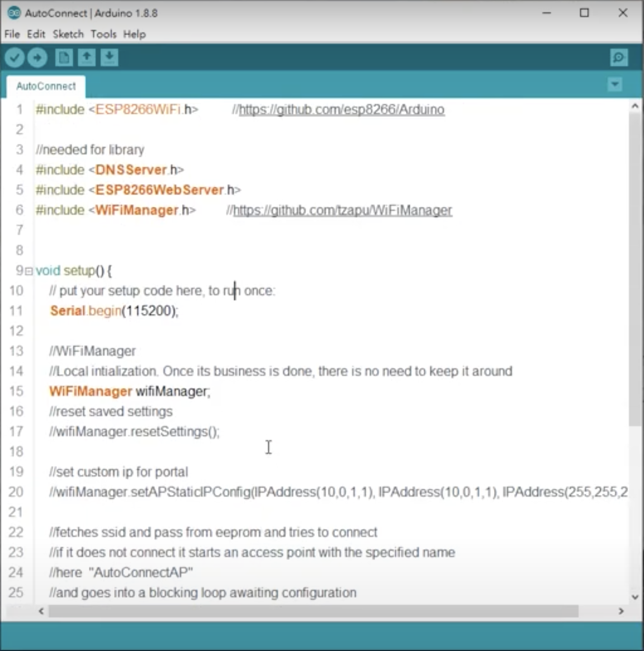Save the sketch with the Save icon
Viewport: 644px width, 651px height.
(x=109, y=57)
